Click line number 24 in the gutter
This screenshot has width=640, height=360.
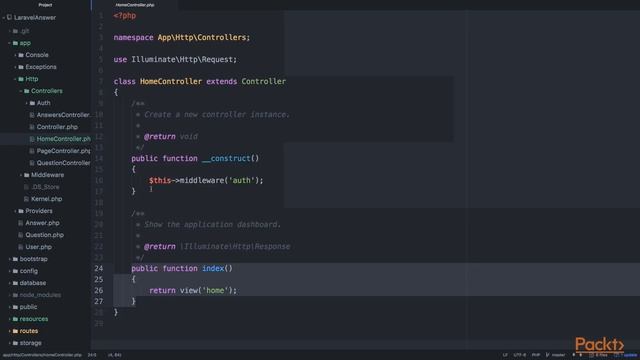coord(99,269)
